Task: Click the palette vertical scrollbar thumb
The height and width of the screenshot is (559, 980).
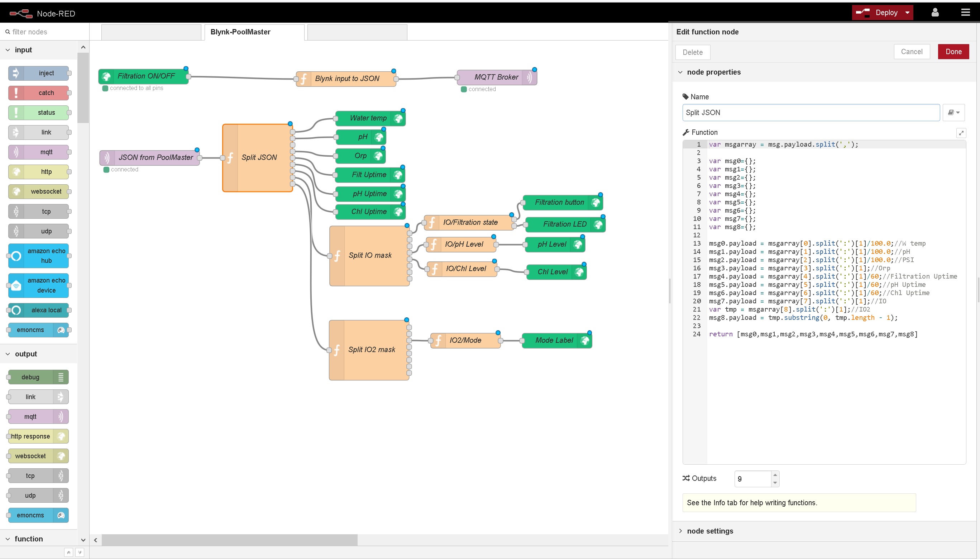Action: pyautogui.click(x=83, y=88)
